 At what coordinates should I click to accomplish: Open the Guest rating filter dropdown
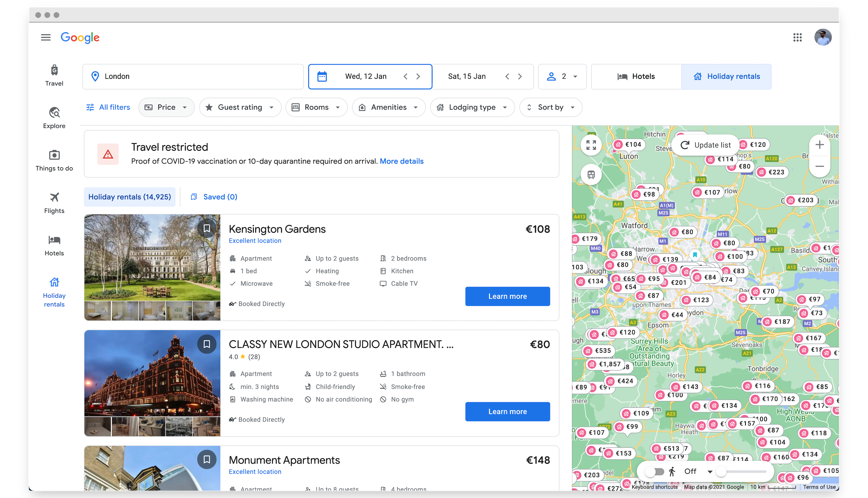tap(240, 107)
